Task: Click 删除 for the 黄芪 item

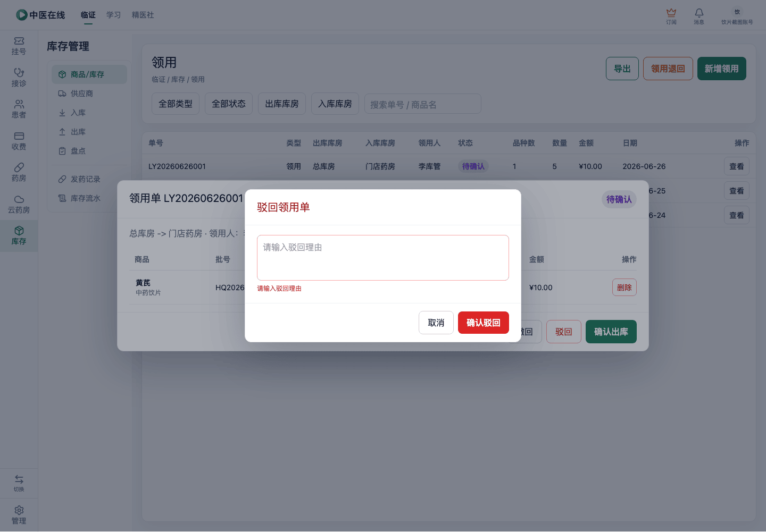Action: coord(625,288)
